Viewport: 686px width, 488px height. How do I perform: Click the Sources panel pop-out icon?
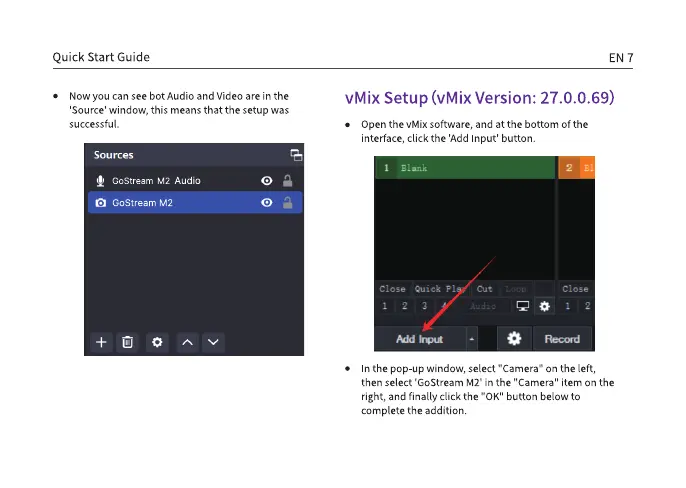[x=295, y=155]
